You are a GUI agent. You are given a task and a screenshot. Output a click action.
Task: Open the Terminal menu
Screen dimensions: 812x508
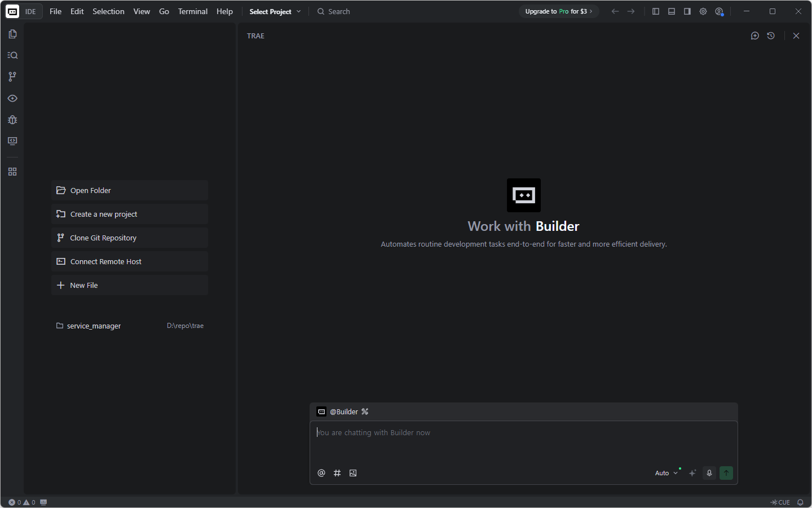click(193, 11)
